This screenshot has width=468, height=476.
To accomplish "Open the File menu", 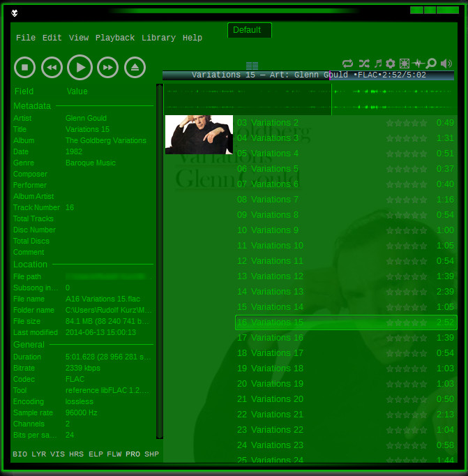I will click(x=26, y=38).
